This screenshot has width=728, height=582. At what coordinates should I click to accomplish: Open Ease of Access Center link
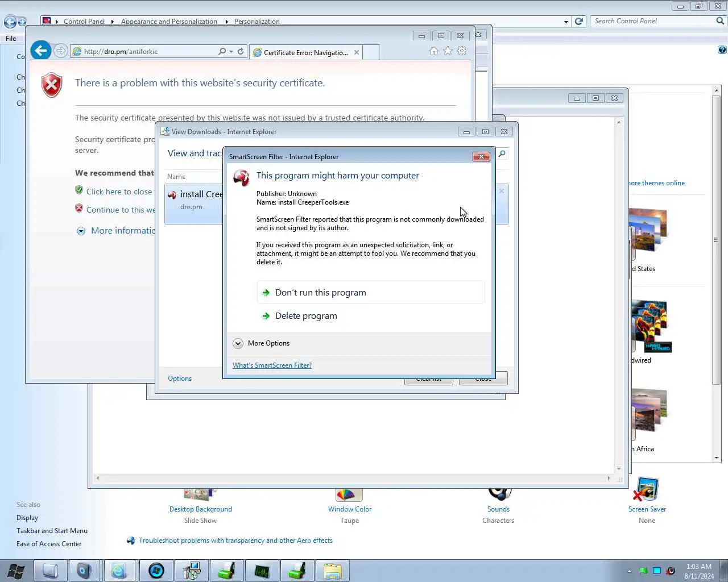tap(49, 544)
